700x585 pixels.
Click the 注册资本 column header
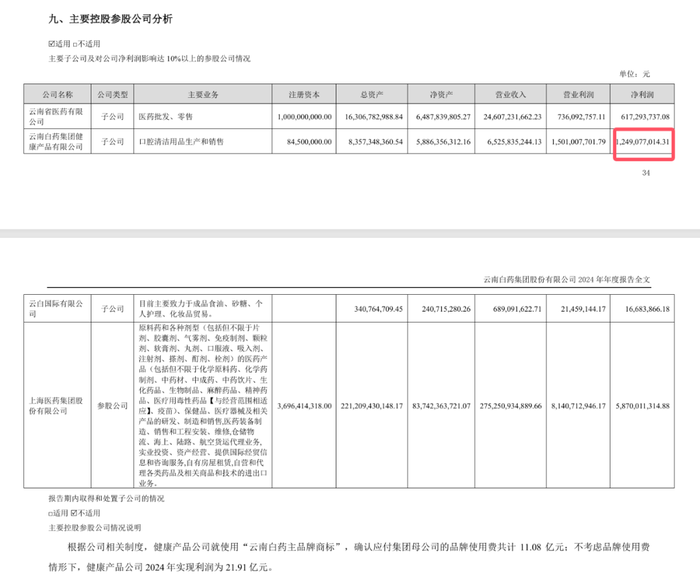[x=304, y=94]
